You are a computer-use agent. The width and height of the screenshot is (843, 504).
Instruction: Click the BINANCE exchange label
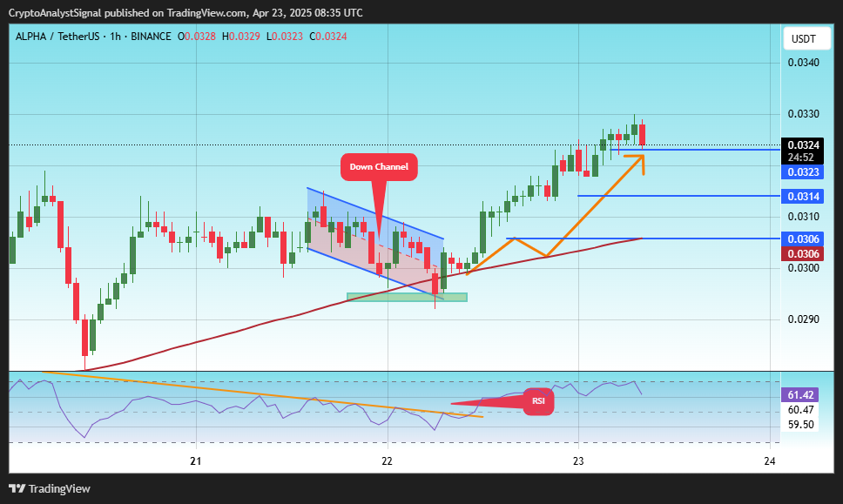point(151,37)
